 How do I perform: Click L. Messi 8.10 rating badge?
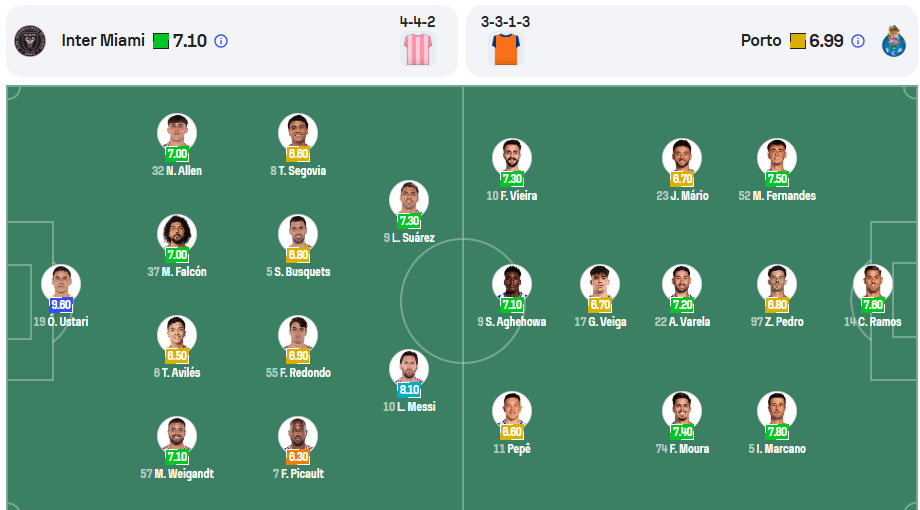tap(409, 390)
